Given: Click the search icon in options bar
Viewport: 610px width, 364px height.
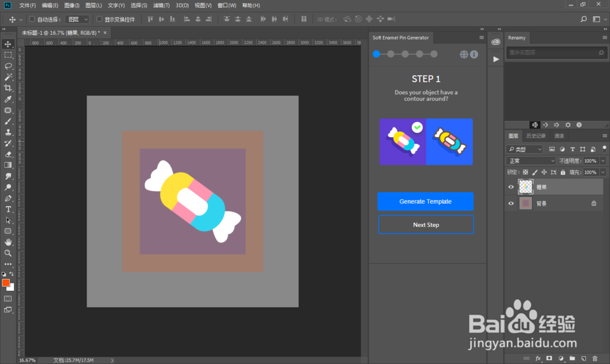Looking at the screenshot, I should click(x=584, y=19).
